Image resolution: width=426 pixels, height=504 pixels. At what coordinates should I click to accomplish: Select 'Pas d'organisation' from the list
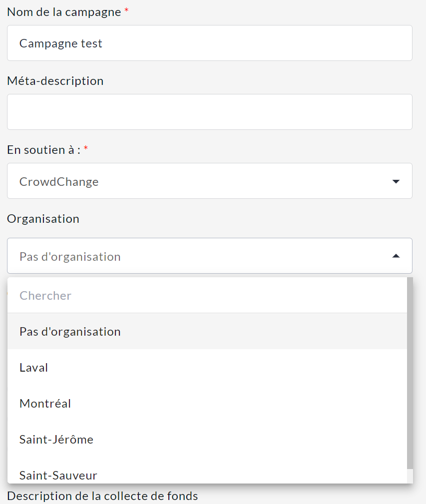click(x=70, y=332)
